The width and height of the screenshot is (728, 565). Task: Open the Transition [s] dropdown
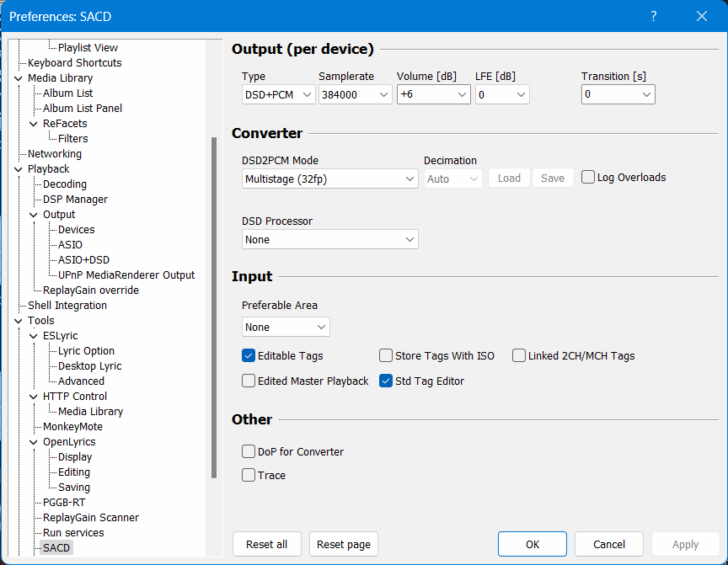pos(618,94)
